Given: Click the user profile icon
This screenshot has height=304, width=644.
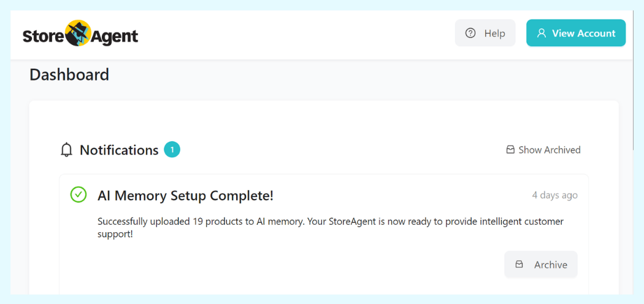Looking at the screenshot, I should click(542, 33).
